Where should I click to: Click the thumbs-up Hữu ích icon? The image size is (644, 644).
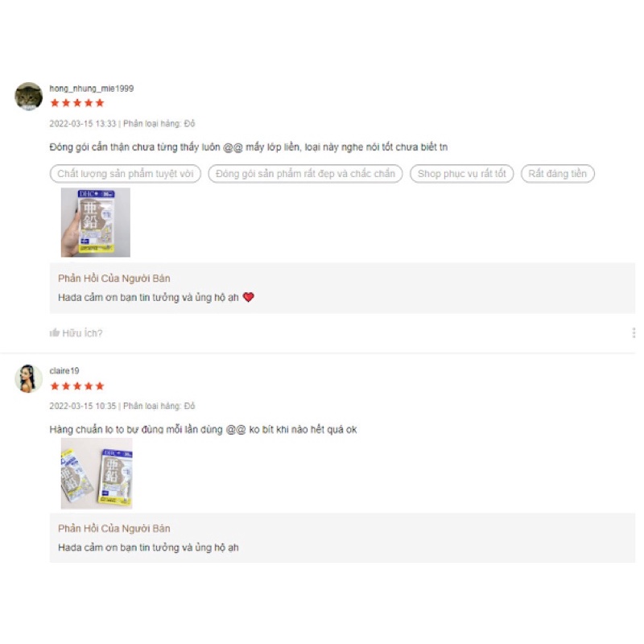(x=54, y=332)
